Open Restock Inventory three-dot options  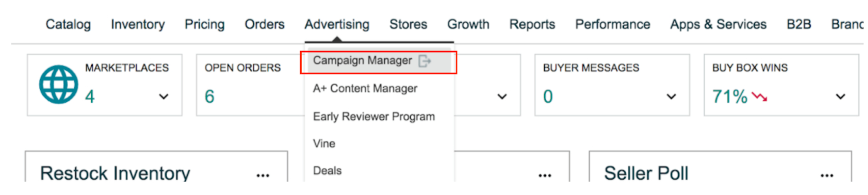[x=263, y=175]
